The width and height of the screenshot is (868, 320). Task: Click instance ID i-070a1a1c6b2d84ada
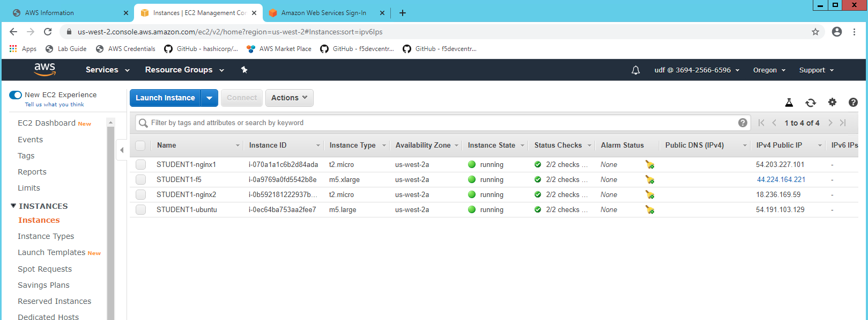point(283,164)
